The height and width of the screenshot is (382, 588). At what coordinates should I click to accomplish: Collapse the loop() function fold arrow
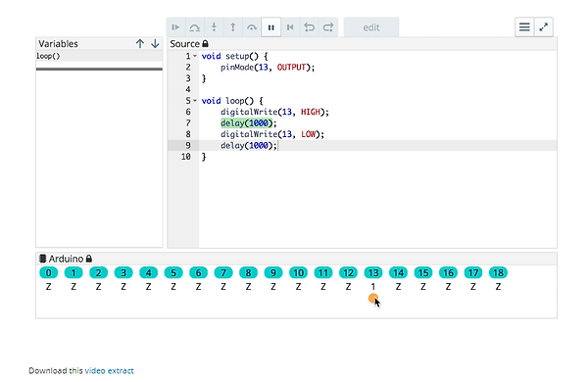[195, 101]
